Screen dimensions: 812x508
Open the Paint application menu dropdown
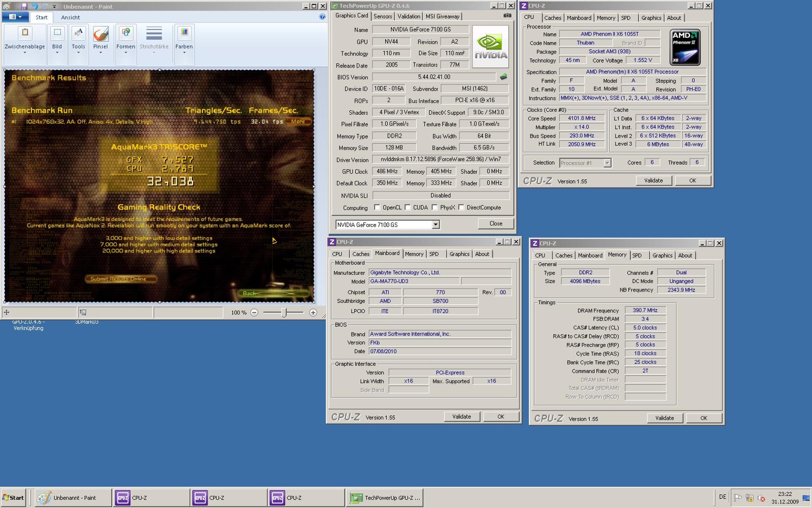(x=16, y=17)
